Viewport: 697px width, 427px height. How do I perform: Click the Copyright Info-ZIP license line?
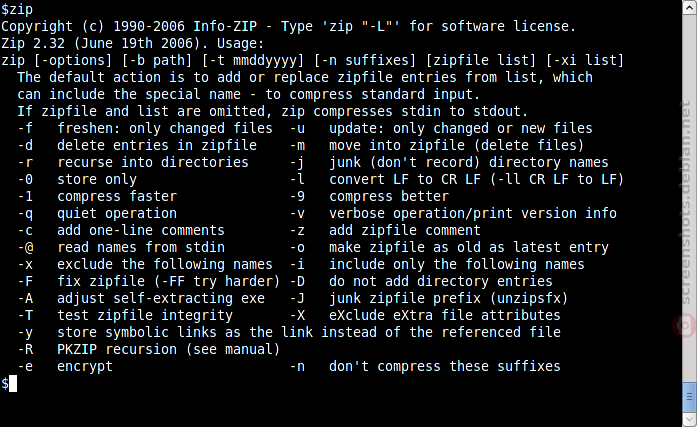click(x=288, y=26)
